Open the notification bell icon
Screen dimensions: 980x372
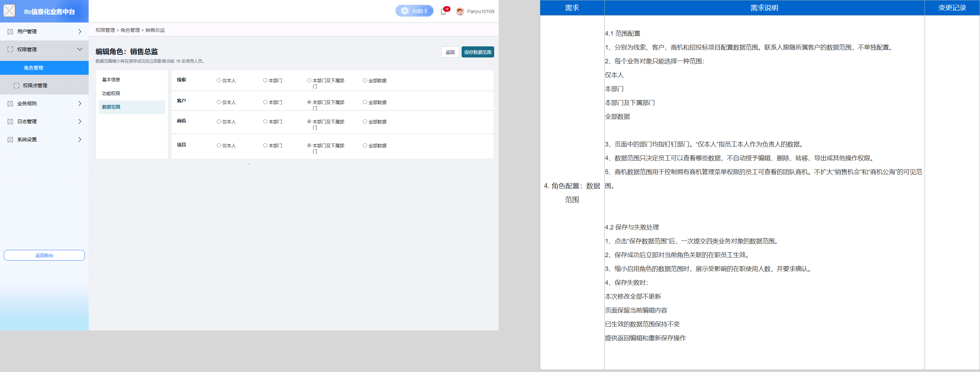pos(443,11)
